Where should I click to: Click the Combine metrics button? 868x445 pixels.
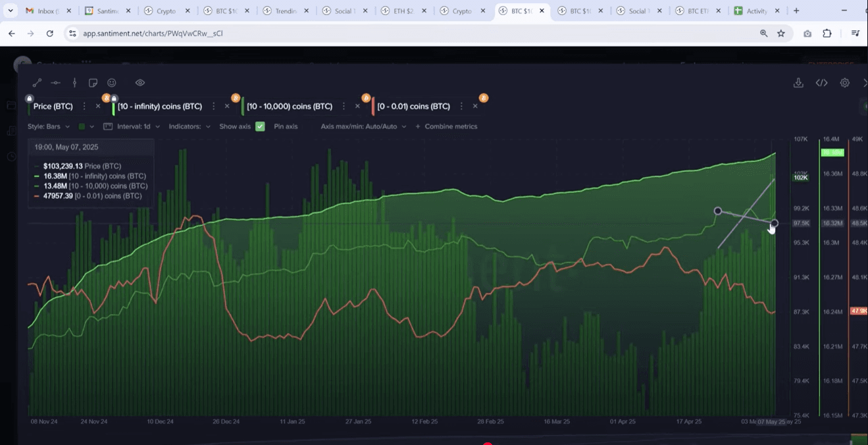pyautogui.click(x=447, y=126)
